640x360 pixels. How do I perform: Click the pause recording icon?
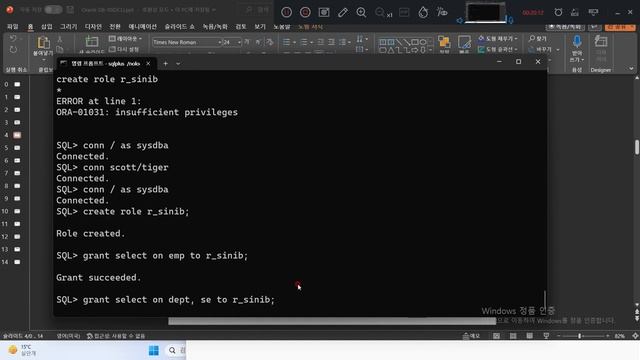pyautogui.click(x=287, y=12)
